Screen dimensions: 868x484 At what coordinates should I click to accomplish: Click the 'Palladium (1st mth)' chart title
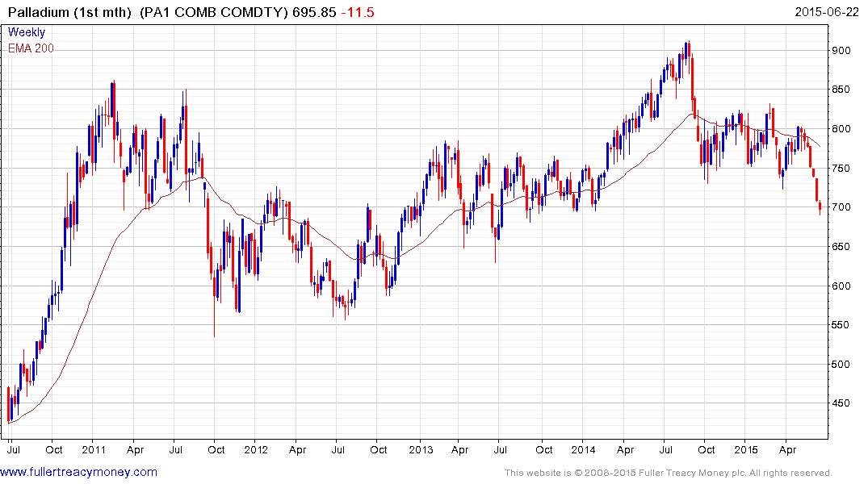coord(69,12)
